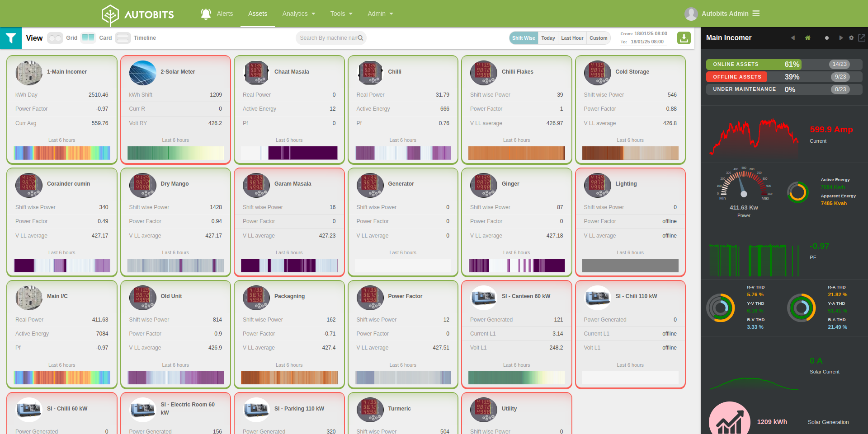Select the Shift Wise time range

(x=524, y=38)
